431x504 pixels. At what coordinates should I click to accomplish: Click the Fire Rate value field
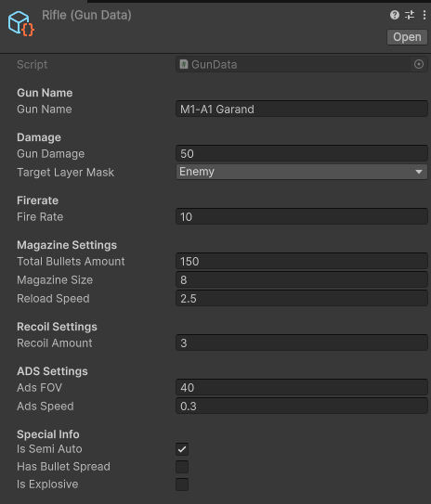point(301,216)
